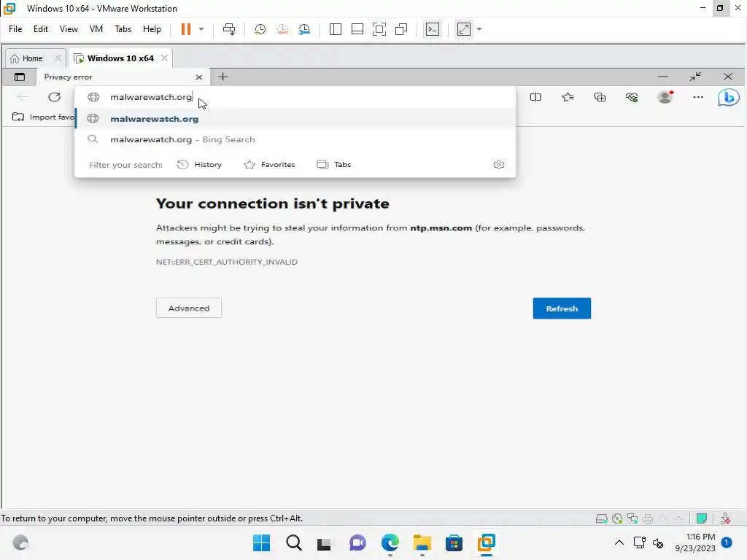Viewport: 747px width, 560px height.
Task: Close the Windows 10 x64 tab
Action: tap(164, 58)
